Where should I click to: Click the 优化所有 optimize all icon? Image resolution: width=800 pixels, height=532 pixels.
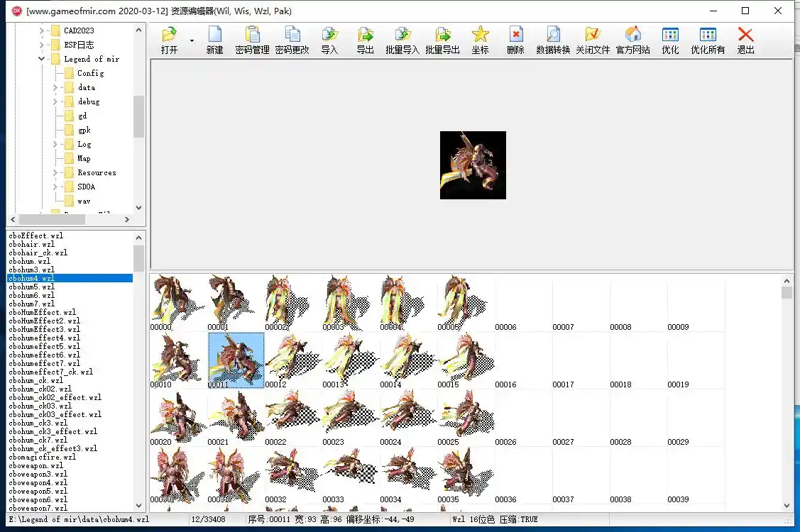coord(708,40)
